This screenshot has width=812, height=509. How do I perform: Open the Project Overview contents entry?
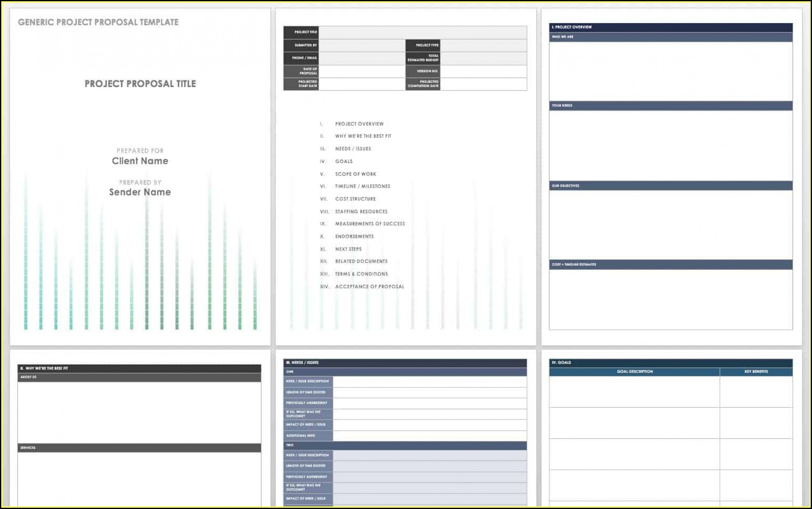point(359,124)
